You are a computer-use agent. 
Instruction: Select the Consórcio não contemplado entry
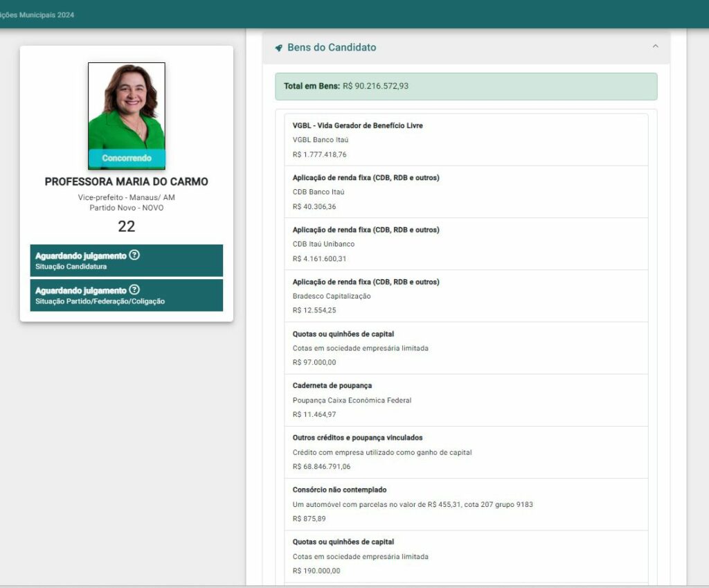(465, 504)
